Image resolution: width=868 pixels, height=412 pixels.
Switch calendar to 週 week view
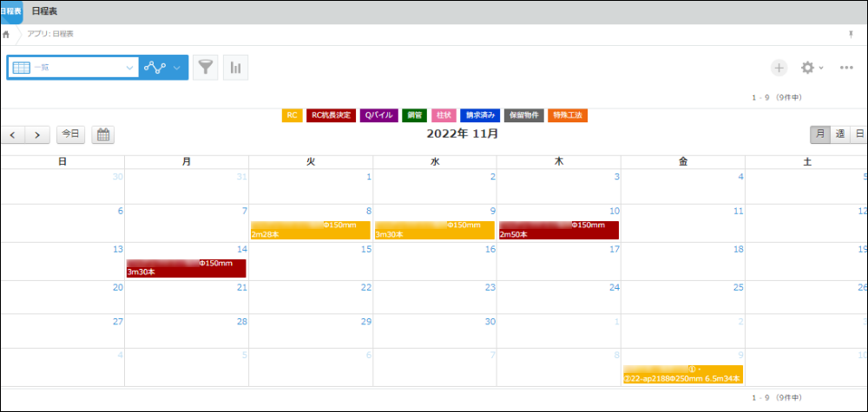pos(839,134)
